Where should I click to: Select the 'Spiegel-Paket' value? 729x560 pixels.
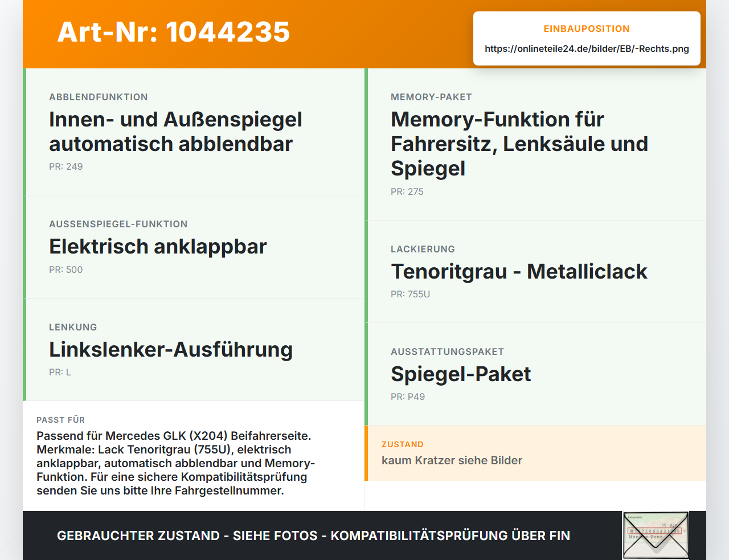(461, 374)
